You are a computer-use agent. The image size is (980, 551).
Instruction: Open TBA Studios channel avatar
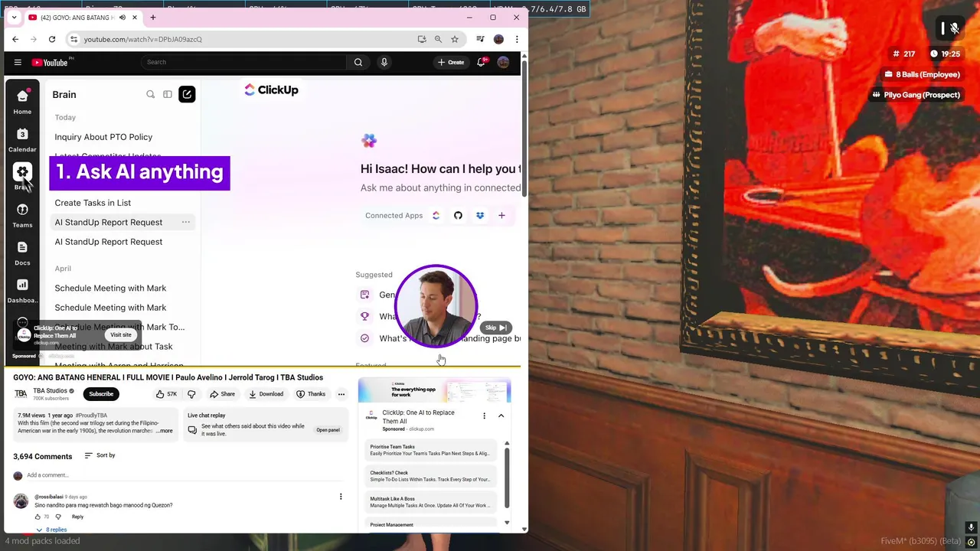point(21,394)
